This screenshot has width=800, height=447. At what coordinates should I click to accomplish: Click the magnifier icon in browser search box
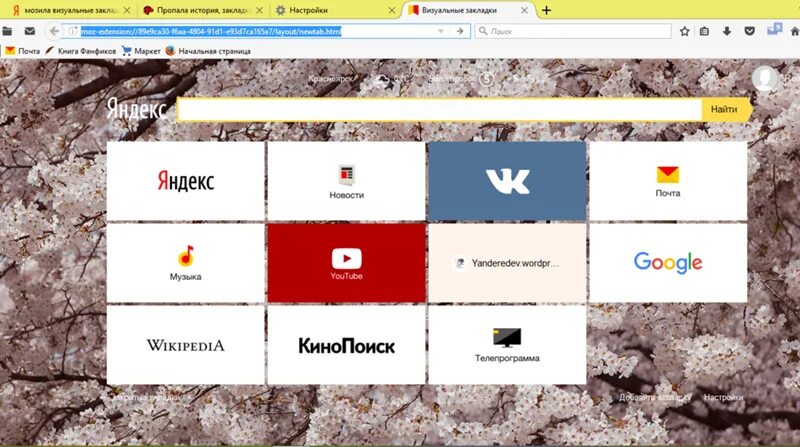(x=483, y=31)
